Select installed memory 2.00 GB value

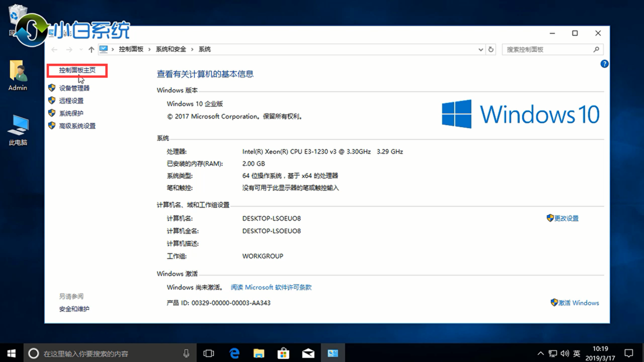254,163
